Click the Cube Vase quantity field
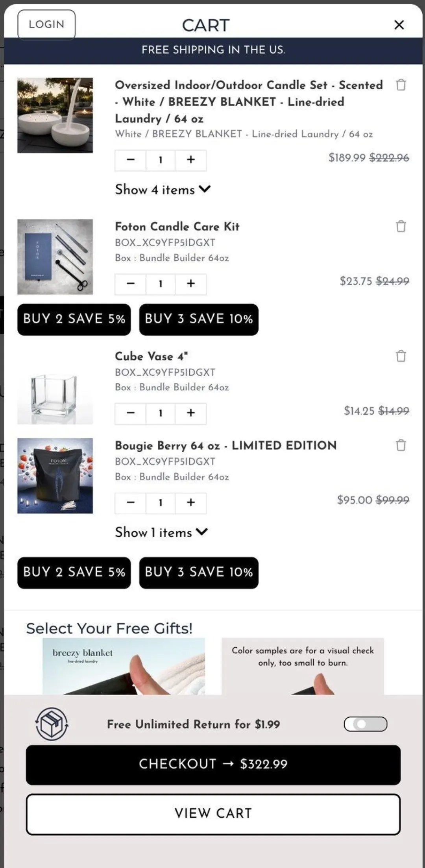 161,413
